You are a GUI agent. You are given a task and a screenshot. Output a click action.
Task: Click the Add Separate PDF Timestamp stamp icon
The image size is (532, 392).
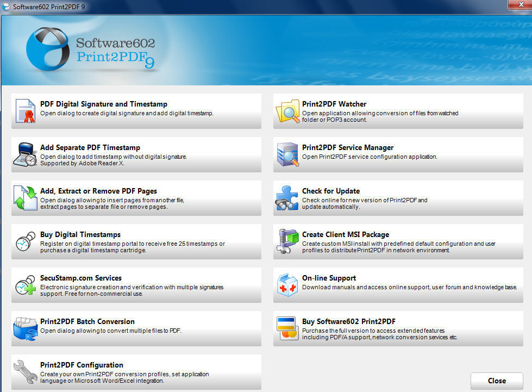pyautogui.click(x=25, y=154)
